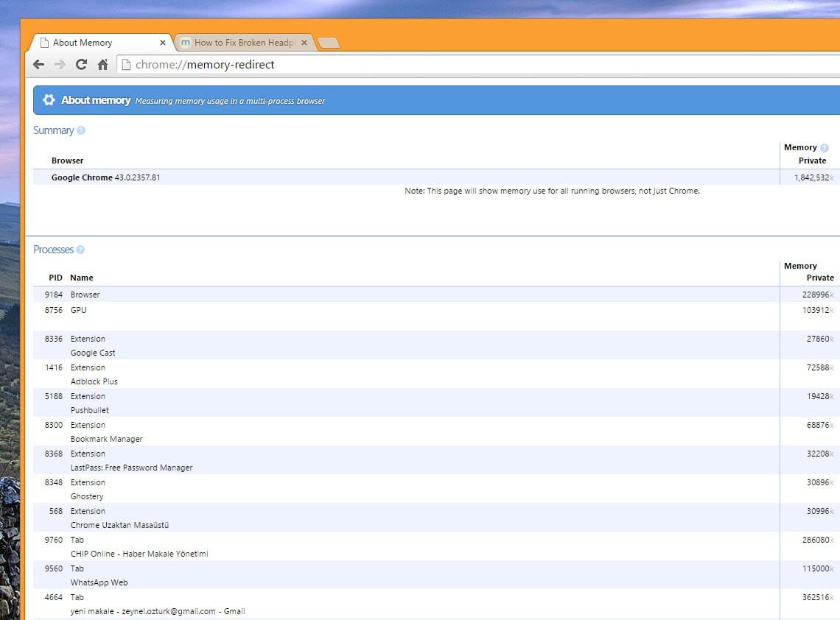The image size is (840, 620).
Task: Click the Processes section heading
Action: (x=53, y=250)
